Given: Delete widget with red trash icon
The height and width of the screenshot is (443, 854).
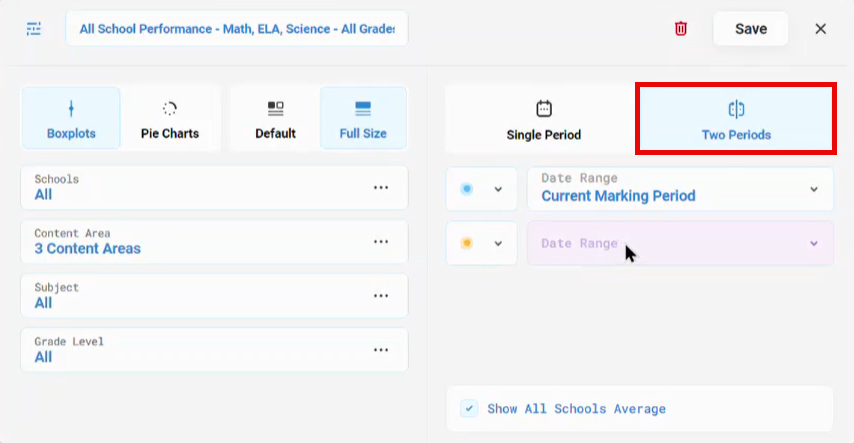Looking at the screenshot, I should (680, 29).
